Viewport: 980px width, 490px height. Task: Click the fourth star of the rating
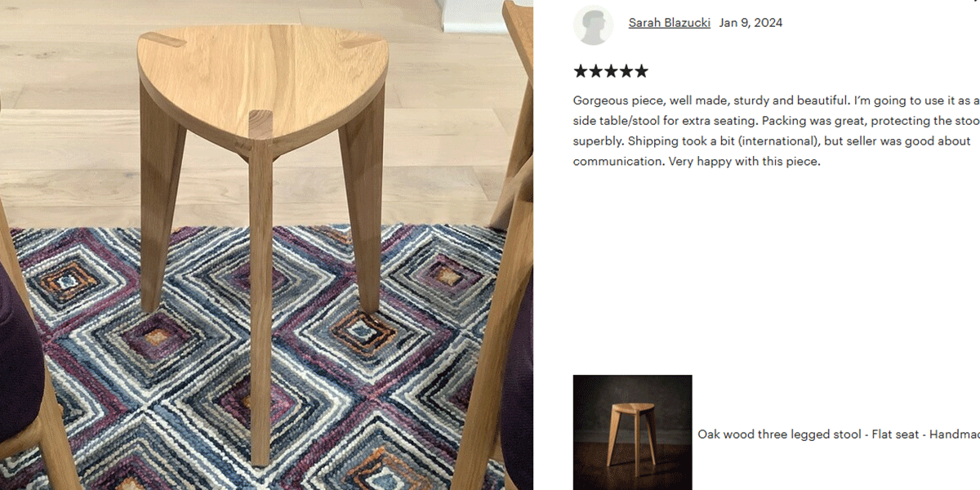(x=626, y=71)
